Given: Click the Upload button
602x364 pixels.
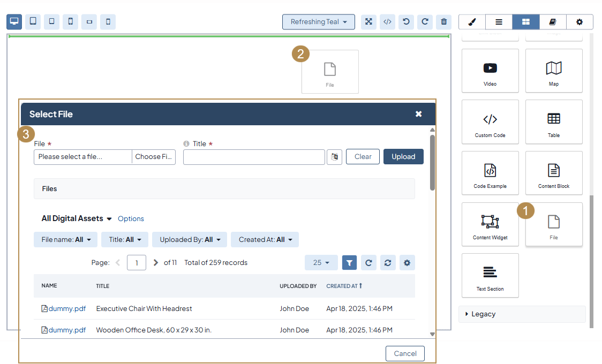Looking at the screenshot, I should 403,157.
